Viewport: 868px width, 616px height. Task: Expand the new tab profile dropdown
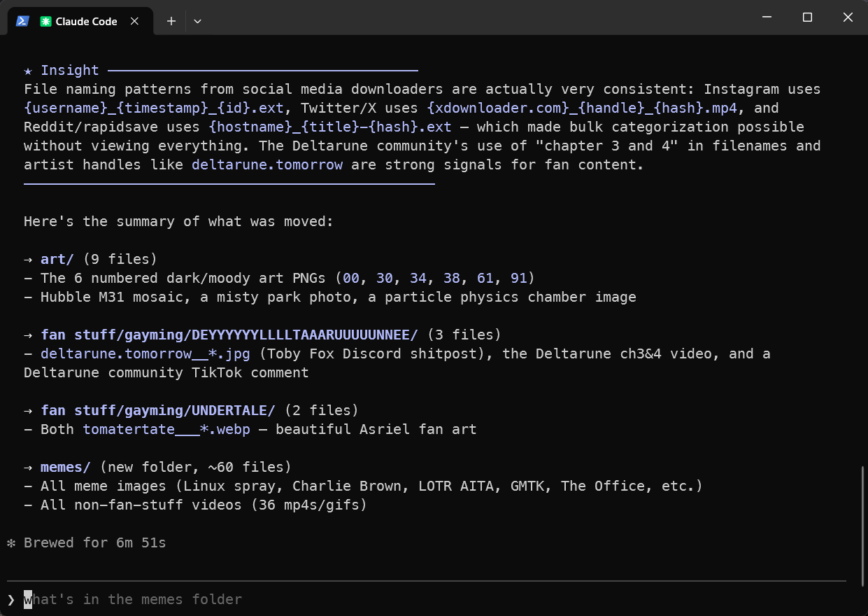(x=197, y=21)
